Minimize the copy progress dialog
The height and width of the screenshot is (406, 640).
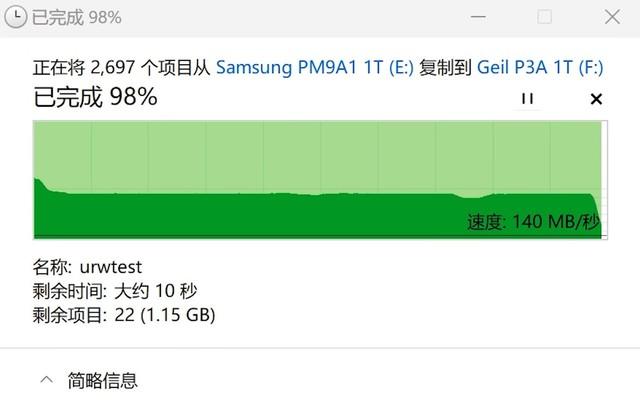click(x=478, y=17)
